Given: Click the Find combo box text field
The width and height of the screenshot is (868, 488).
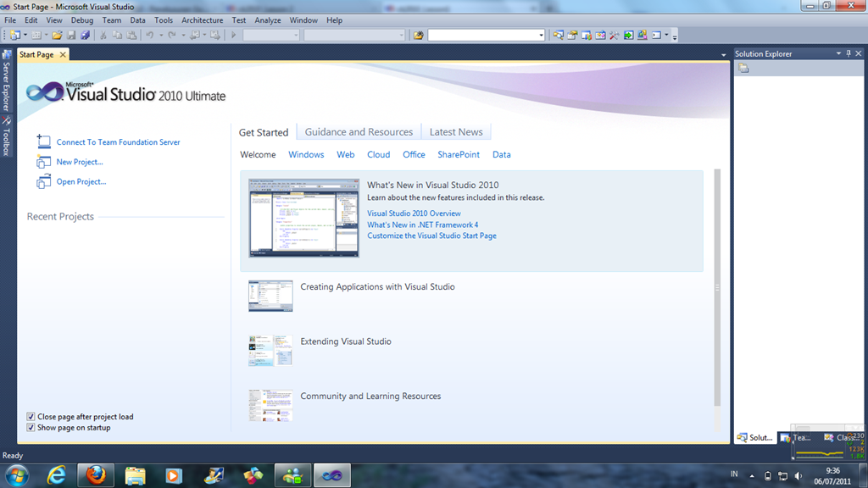Looking at the screenshot, I should 483,36.
